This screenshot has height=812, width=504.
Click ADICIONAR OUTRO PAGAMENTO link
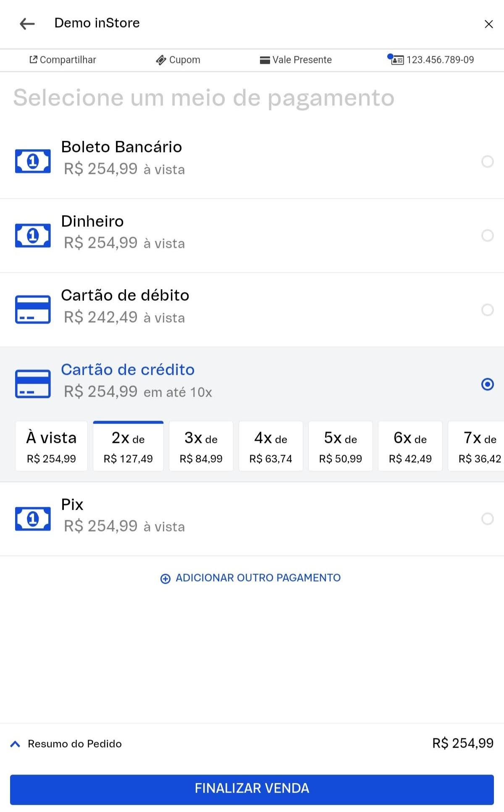coord(251,578)
